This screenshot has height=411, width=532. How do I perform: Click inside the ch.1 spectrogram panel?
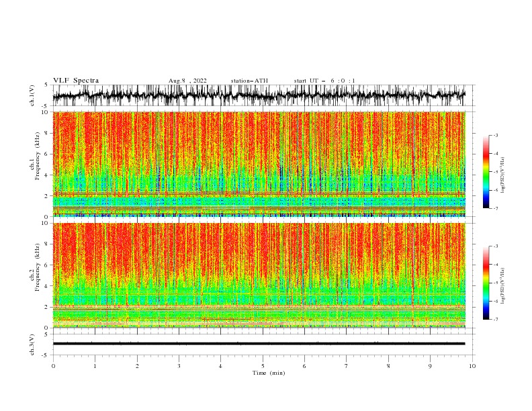pyautogui.click(x=259, y=164)
